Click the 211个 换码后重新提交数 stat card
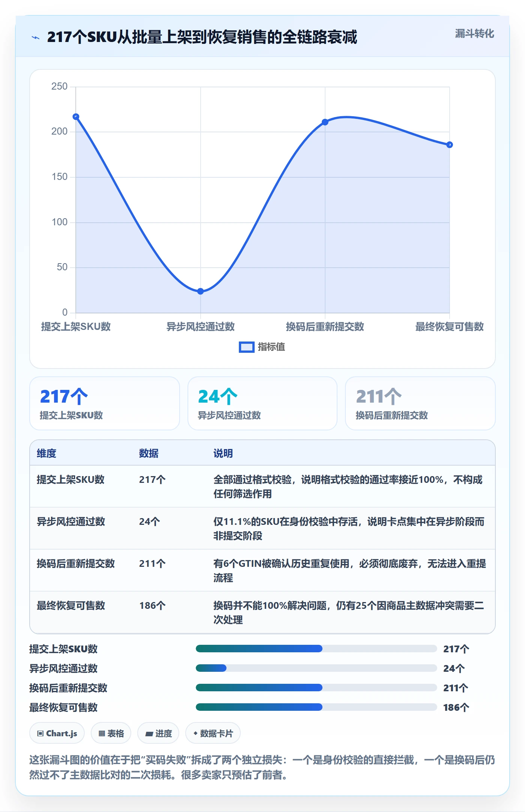 tap(420, 403)
